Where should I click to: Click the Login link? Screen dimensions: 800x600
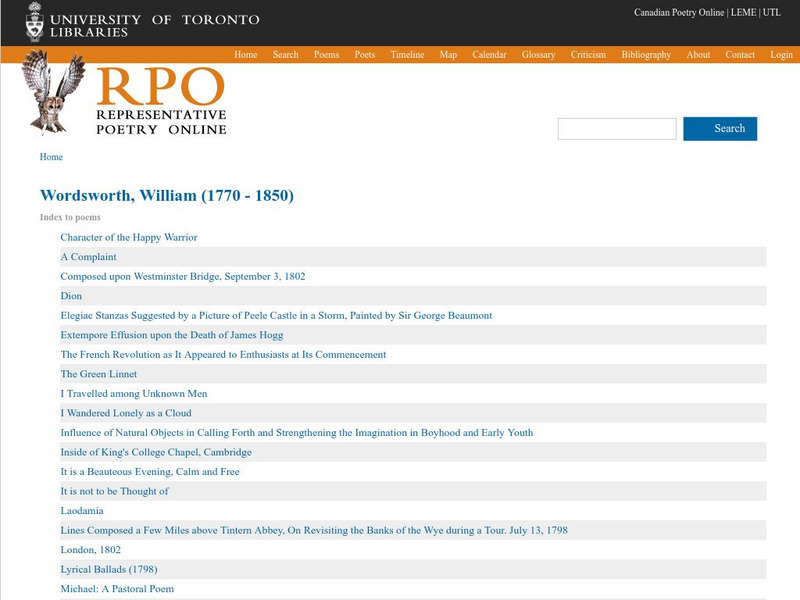(781, 55)
